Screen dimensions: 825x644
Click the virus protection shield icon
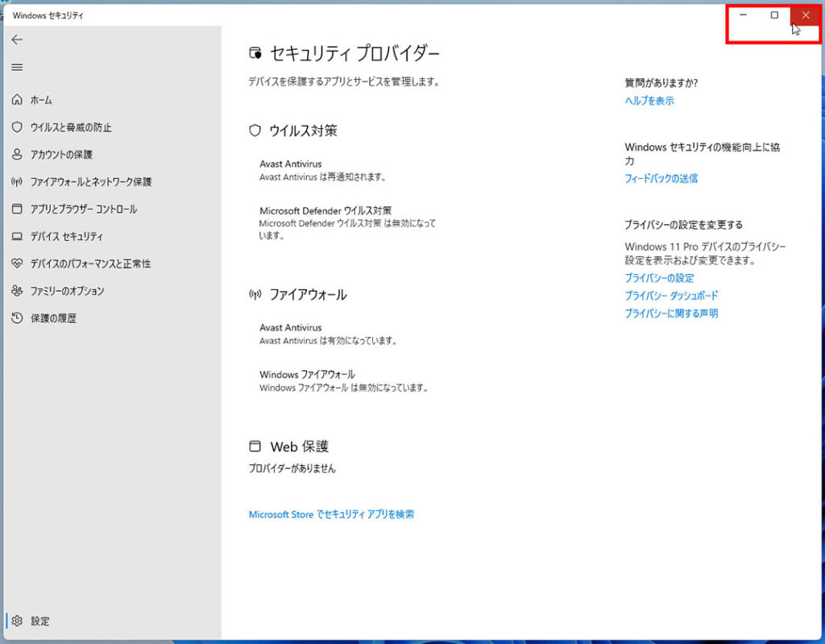coord(17,127)
